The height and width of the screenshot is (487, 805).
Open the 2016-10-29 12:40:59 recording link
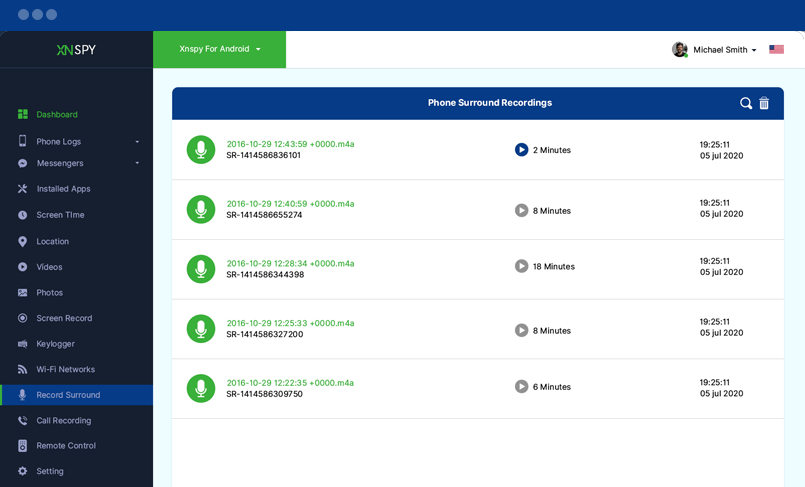[x=290, y=204]
